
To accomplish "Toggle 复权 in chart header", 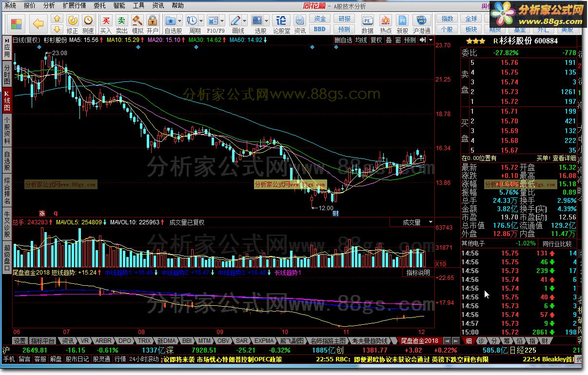I will point(376,40).
